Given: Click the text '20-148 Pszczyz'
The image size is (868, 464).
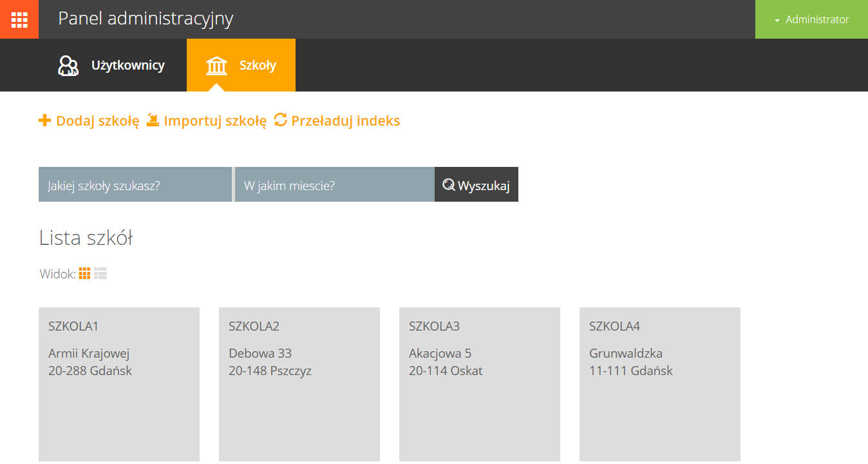Looking at the screenshot, I should click(x=270, y=371).
